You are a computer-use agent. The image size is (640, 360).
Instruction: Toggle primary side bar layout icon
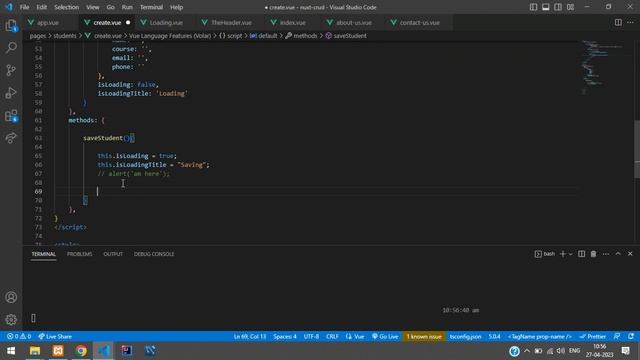[x=533, y=7]
